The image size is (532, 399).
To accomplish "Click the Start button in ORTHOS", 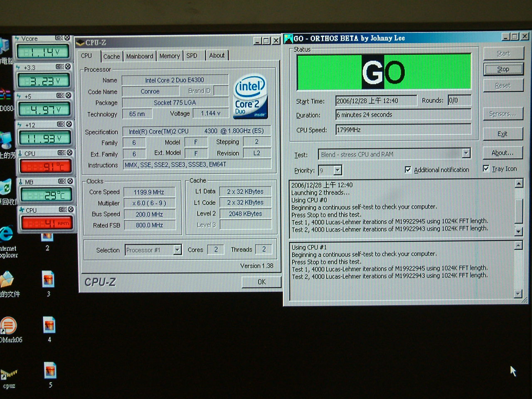I will [x=503, y=53].
